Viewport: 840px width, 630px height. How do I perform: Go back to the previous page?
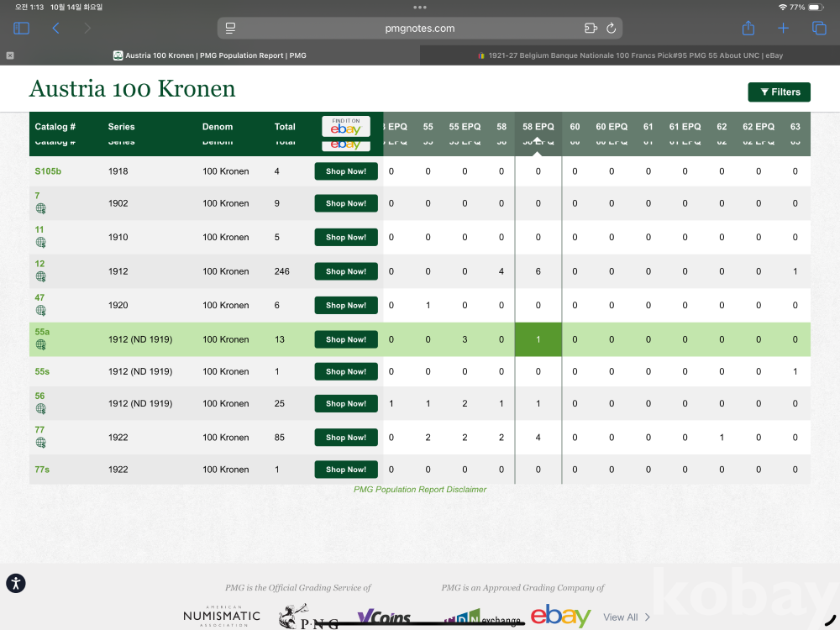(55, 29)
